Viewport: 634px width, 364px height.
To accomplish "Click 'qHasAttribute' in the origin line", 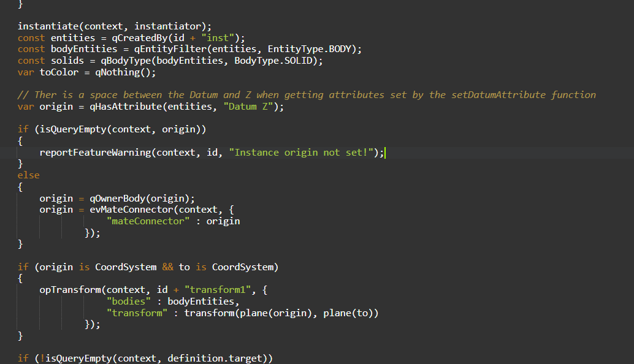I will pos(126,107).
